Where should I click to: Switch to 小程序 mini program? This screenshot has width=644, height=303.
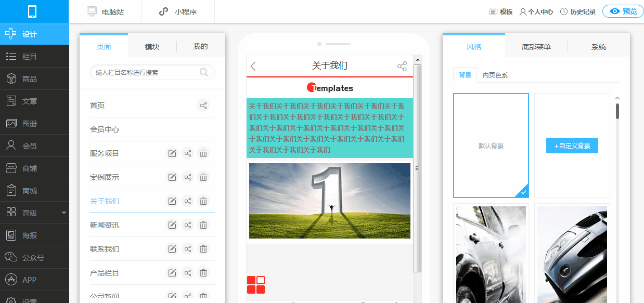(178, 11)
